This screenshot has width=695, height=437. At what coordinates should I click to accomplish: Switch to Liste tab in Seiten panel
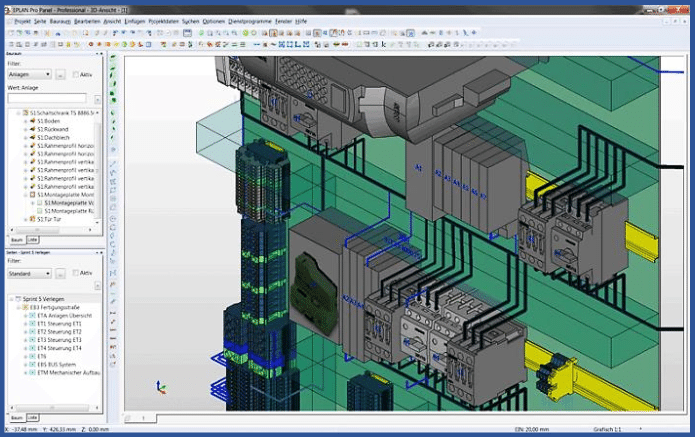point(32,417)
